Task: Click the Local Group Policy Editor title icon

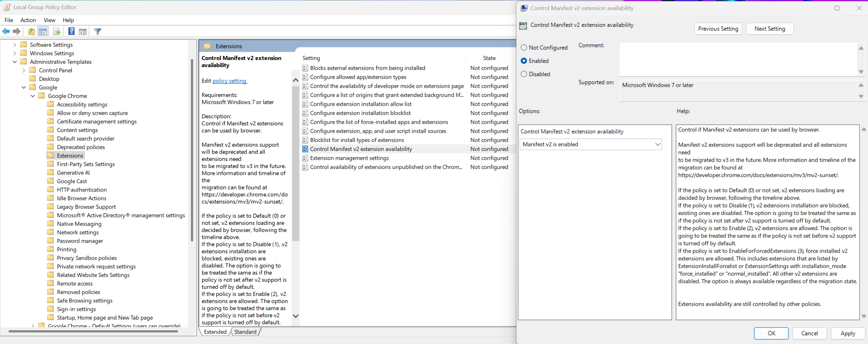Action: point(7,7)
